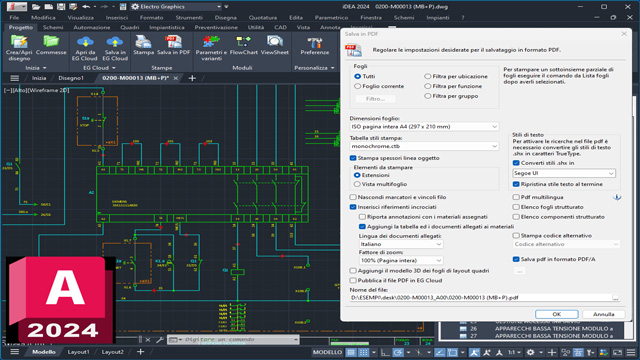The height and width of the screenshot is (360, 640).
Task: Click MODELLO button in status bar
Action: pos(327,352)
